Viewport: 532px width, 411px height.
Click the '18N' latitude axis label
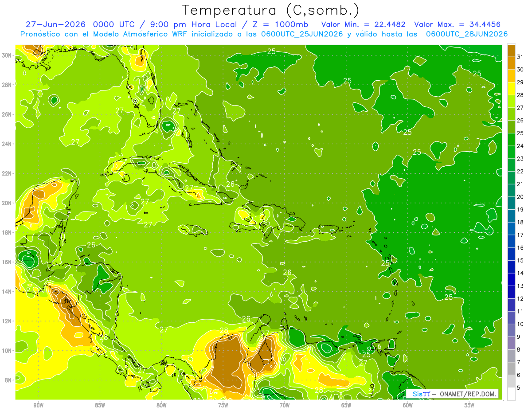click(7, 232)
